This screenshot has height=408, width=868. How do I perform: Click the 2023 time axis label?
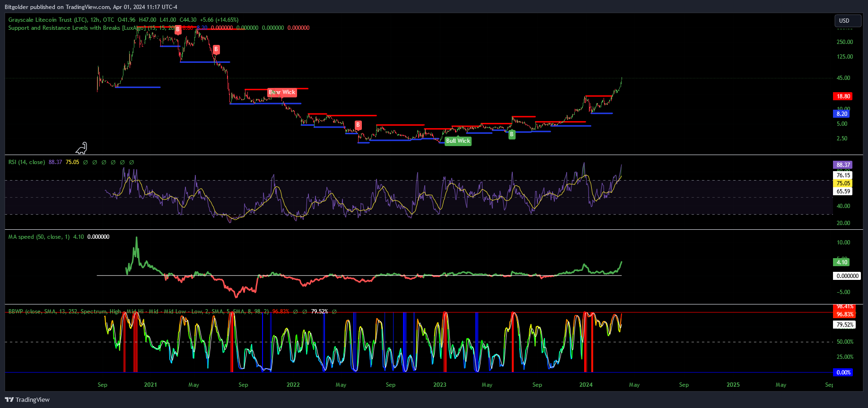[x=440, y=385]
